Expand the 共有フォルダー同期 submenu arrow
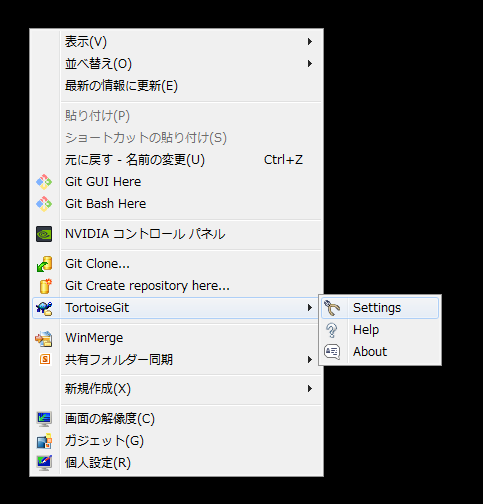 coord(310,360)
